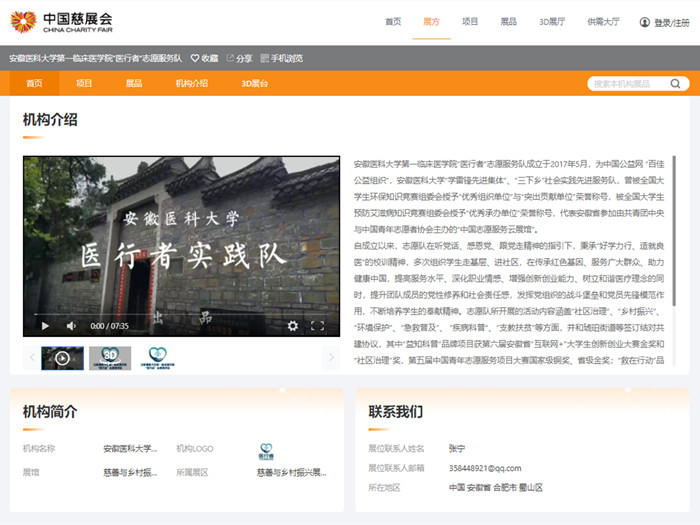
Task: Open the 机构介绍 orange tab
Action: point(192,84)
